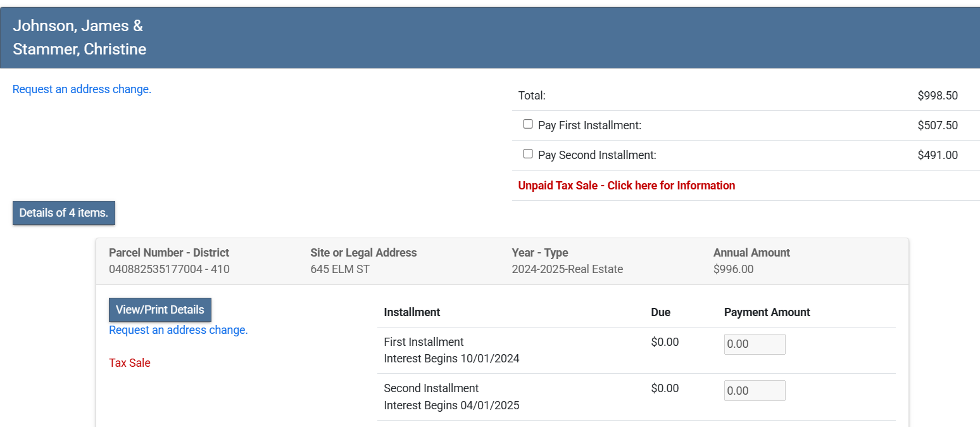
Task: Select parcel number 040882535177004 - 410
Action: [169, 269]
